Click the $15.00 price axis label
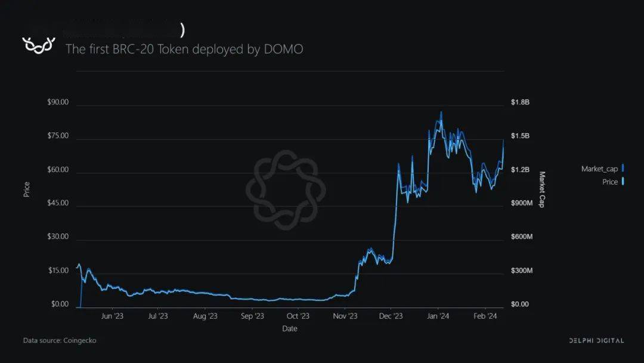644x363 pixels. tap(58, 270)
